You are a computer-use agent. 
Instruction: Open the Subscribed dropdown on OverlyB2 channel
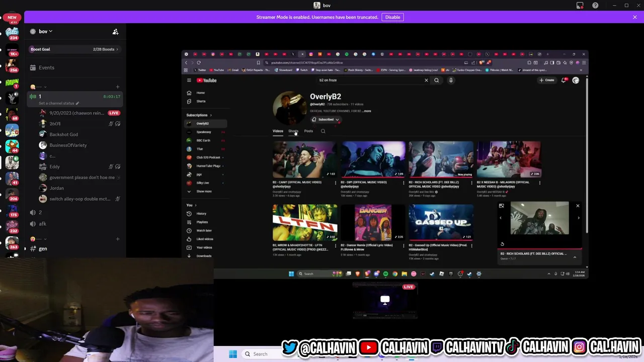tap(326, 120)
